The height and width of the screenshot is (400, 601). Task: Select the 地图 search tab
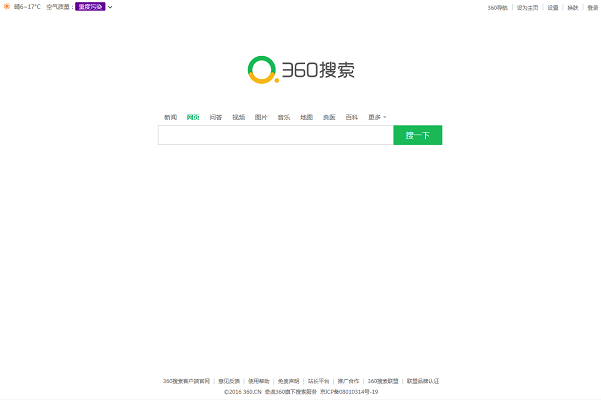pos(307,117)
